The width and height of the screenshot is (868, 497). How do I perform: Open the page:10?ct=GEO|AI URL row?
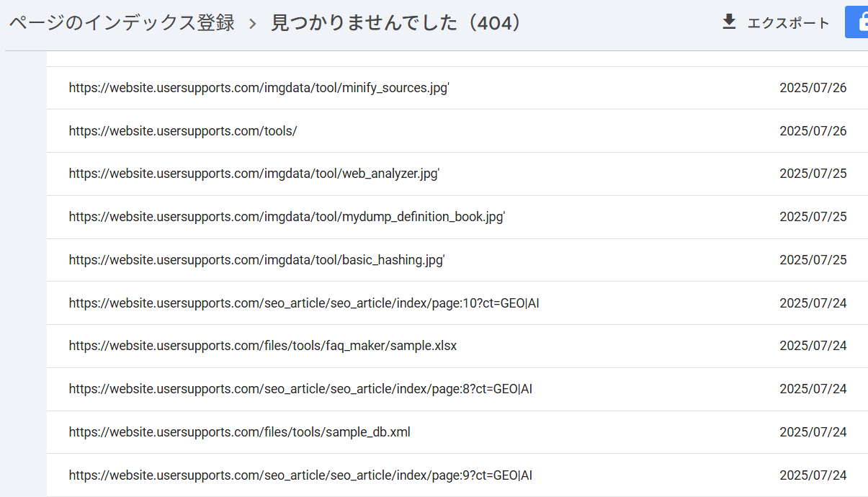click(x=304, y=303)
